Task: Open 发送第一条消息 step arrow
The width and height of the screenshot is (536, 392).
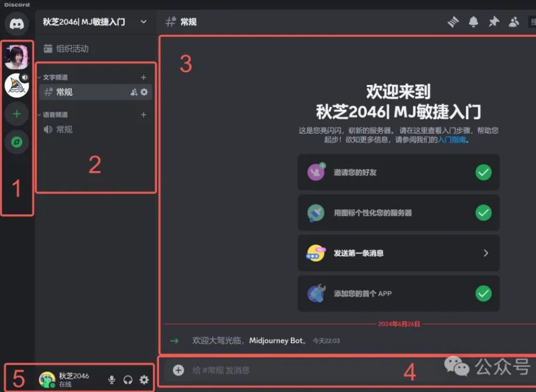Action: click(x=486, y=253)
